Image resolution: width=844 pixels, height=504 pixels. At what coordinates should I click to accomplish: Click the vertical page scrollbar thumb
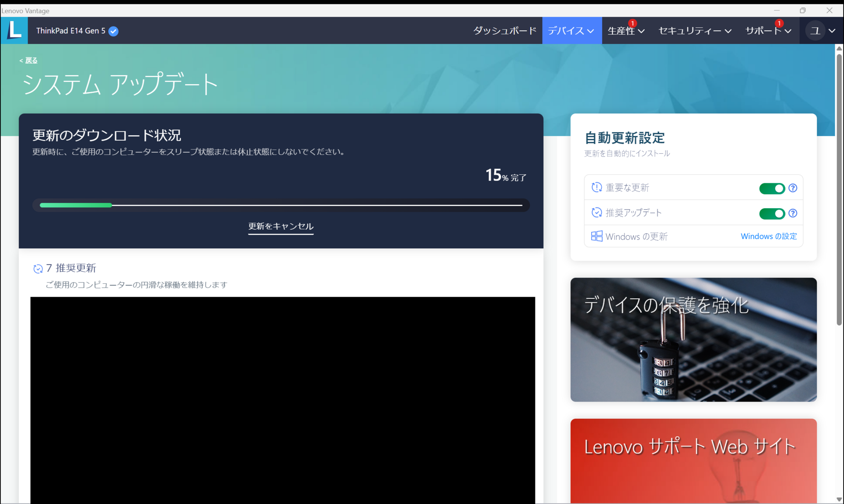click(839, 189)
